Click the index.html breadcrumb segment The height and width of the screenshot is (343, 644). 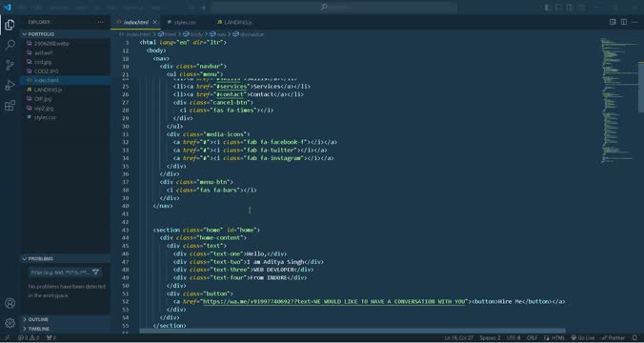[135, 34]
